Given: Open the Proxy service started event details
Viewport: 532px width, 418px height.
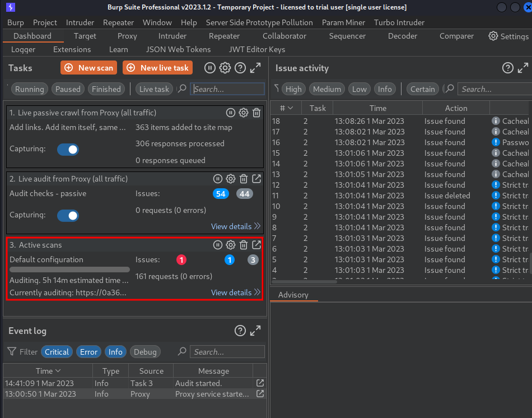Looking at the screenshot, I should [260, 394].
